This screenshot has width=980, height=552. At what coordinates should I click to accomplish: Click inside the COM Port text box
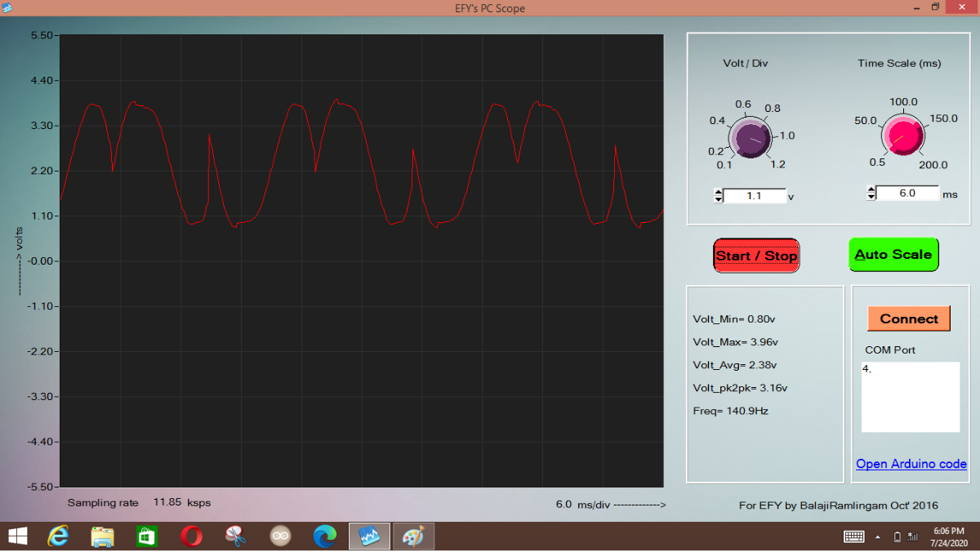pyautogui.click(x=910, y=397)
